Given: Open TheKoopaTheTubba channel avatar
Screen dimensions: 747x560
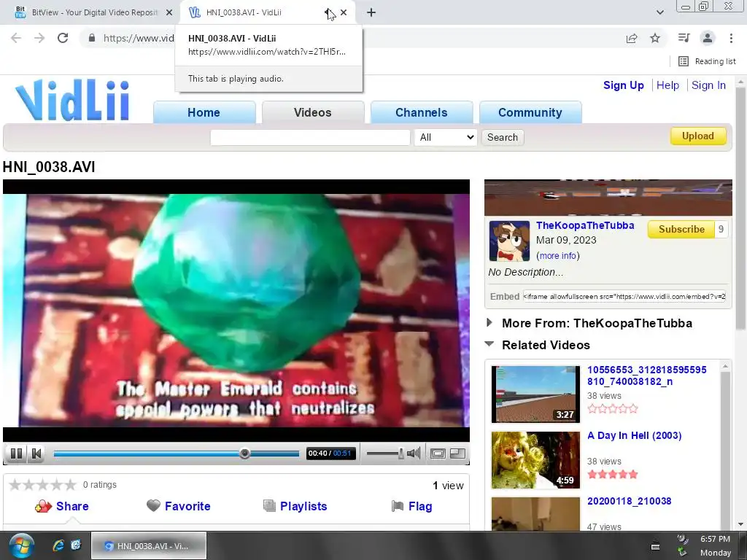Looking at the screenshot, I should click(x=509, y=241).
